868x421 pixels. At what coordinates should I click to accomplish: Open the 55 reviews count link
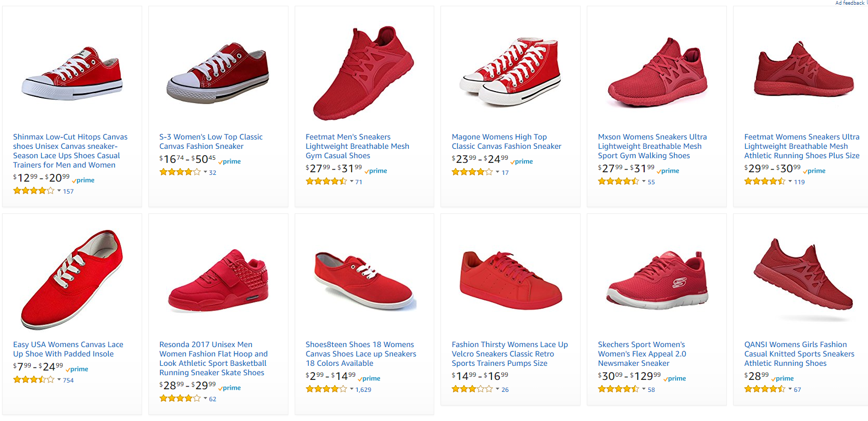651,182
